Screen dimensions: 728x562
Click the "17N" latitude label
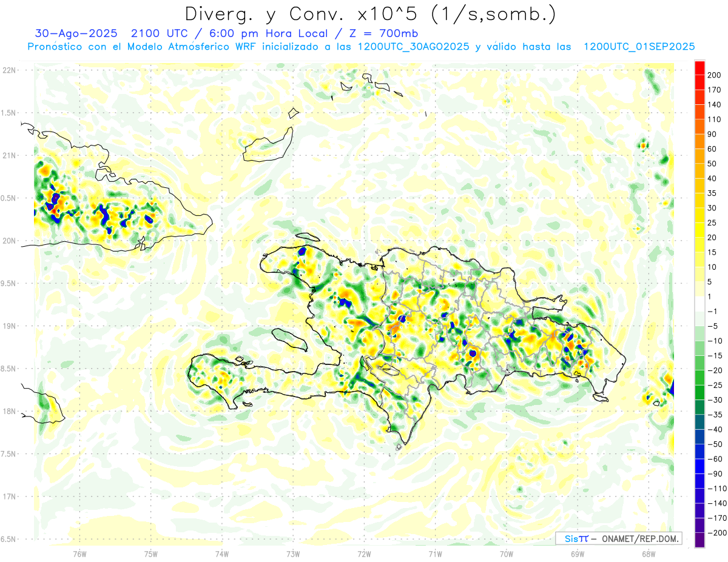click(8, 497)
